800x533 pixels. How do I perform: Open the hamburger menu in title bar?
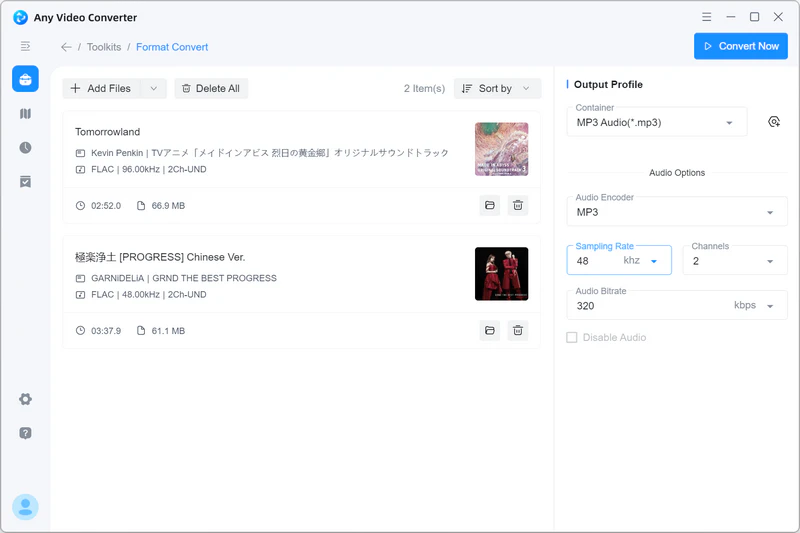click(706, 17)
